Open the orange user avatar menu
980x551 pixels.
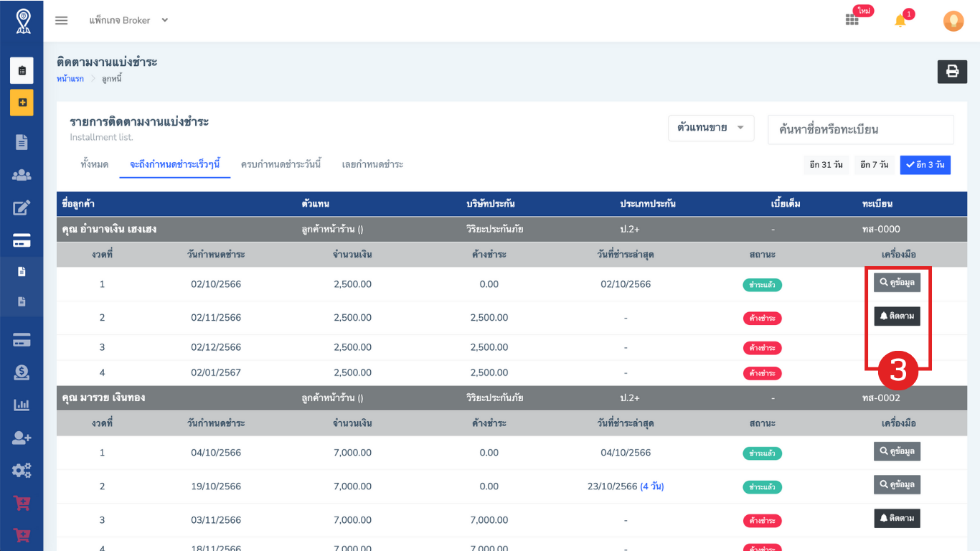point(953,21)
